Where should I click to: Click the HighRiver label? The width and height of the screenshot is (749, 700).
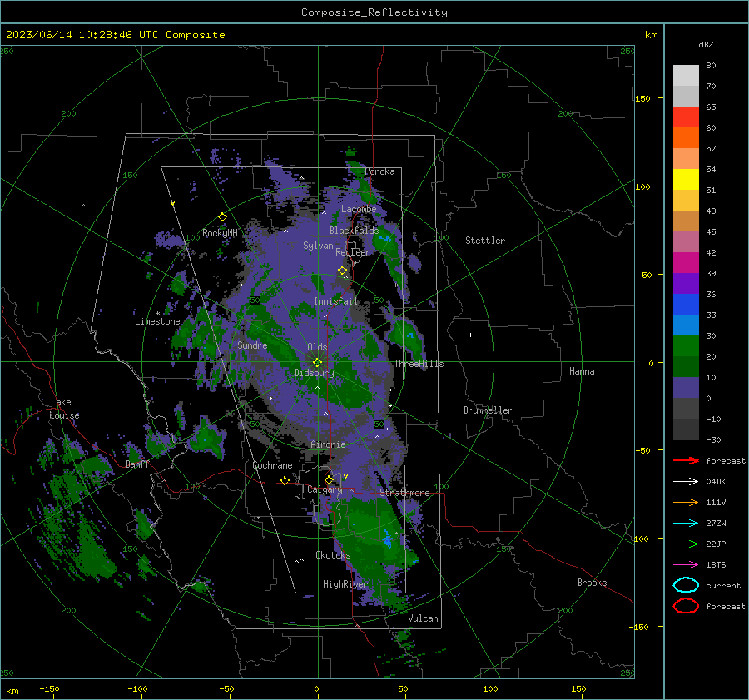[x=345, y=584]
